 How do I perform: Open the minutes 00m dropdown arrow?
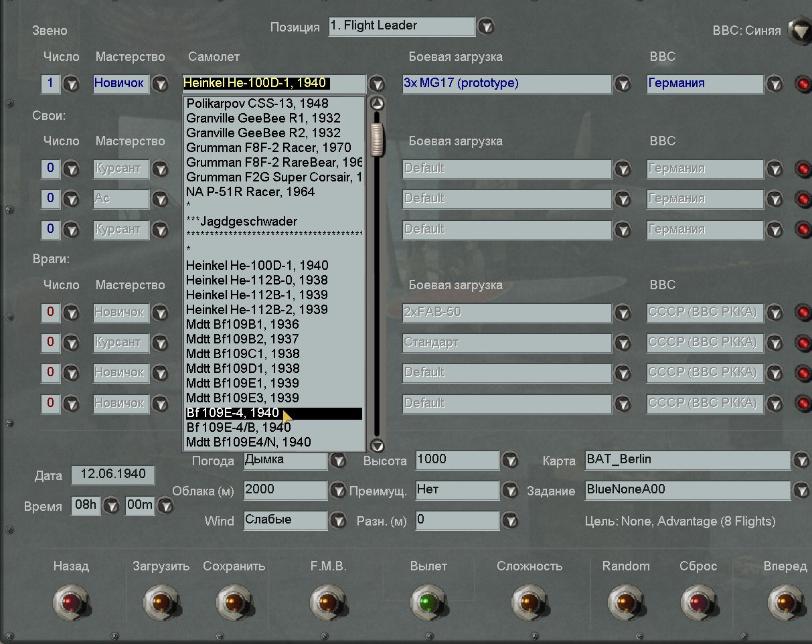pos(165,506)
